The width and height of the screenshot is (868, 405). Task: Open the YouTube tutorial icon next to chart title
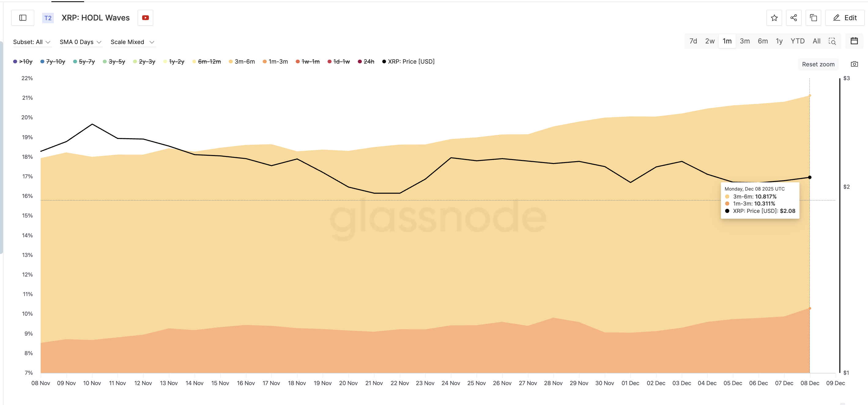pos(145,17)
